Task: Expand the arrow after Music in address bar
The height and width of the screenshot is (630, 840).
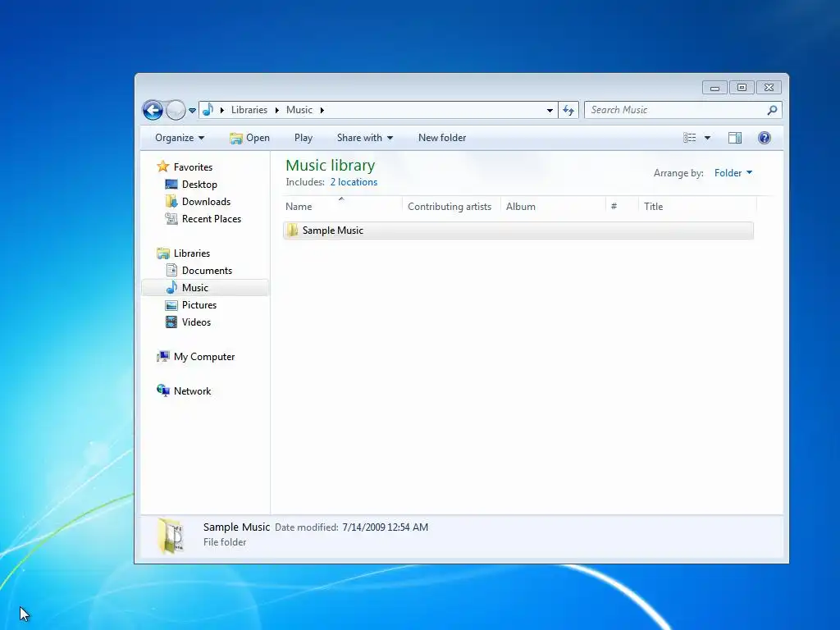Action: click(x=322, y=110)
